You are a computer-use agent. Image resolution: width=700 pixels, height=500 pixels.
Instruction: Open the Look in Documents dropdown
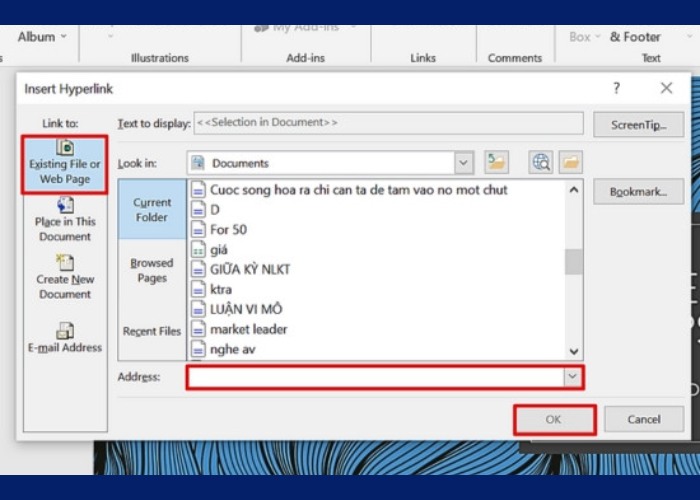point(463,163)
